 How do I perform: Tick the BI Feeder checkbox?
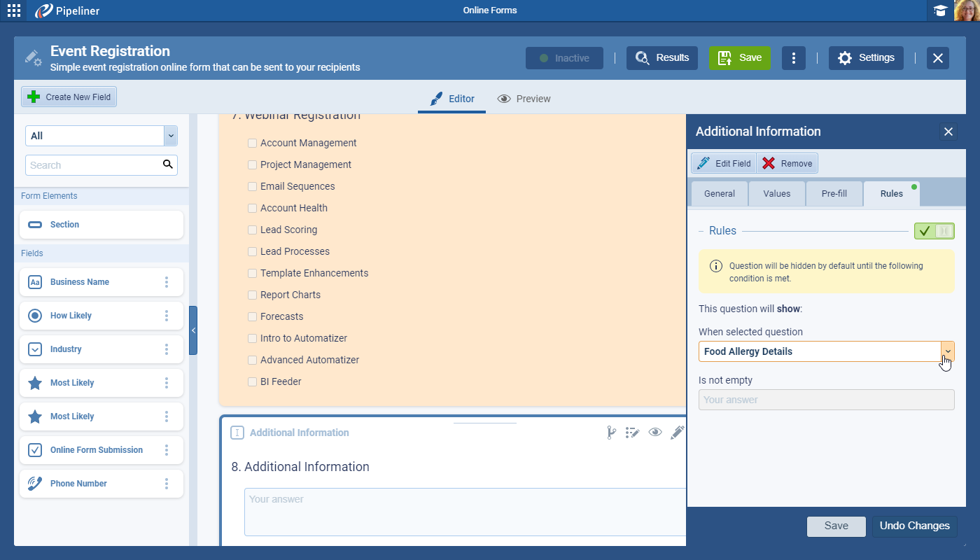(x=253, y=381)
